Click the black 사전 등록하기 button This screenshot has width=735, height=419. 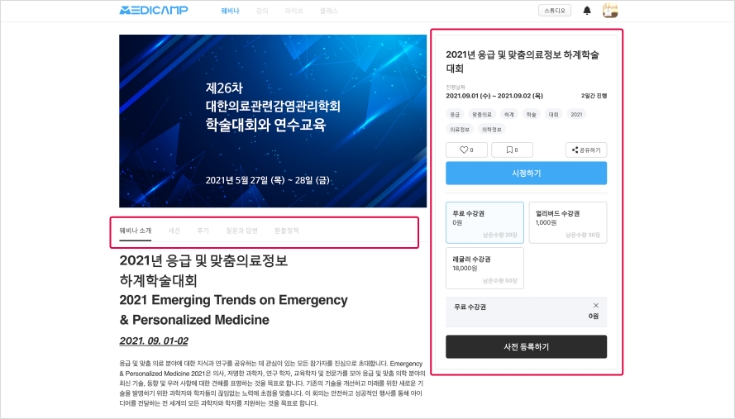tap(526, 347)
